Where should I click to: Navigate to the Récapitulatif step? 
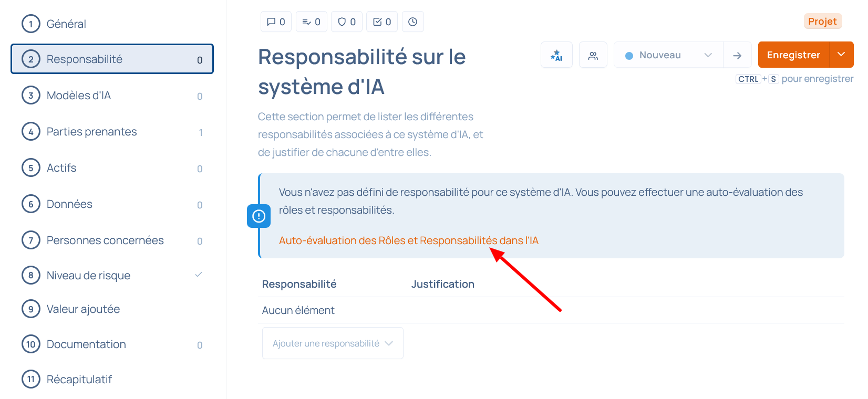[79, 380]
